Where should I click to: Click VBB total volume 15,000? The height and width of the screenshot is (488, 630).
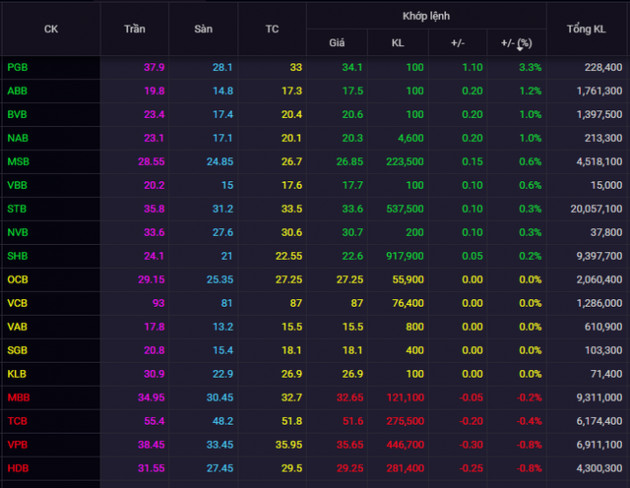(606, 185)
